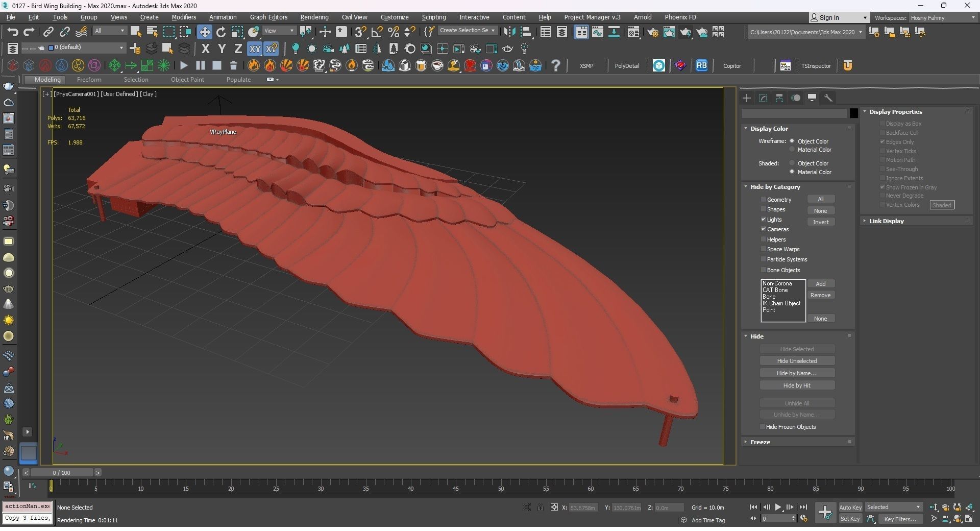Viewport: 980px width, 531px height.
Task: Activate the Select and Link icon
Action: pos(48,32)
